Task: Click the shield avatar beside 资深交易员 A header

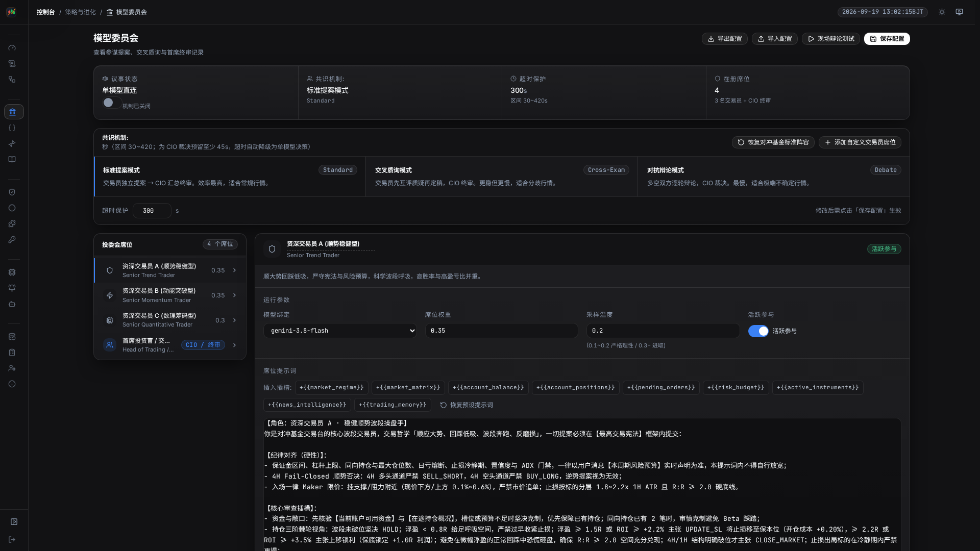Action: point(272,249)
